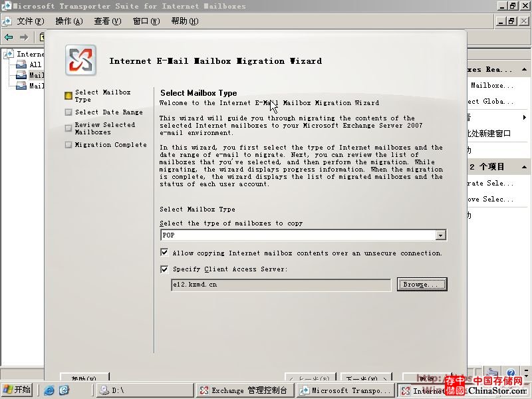
Task: Click the highlighted Mail node icon in tree
Action: [21, 75]
